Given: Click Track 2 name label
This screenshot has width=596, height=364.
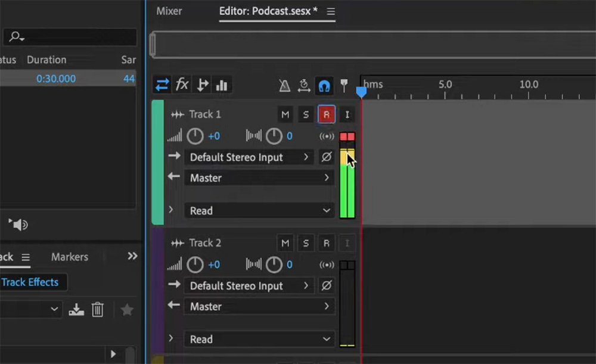Looking at the screenshot, I should [x=205, y=243].
